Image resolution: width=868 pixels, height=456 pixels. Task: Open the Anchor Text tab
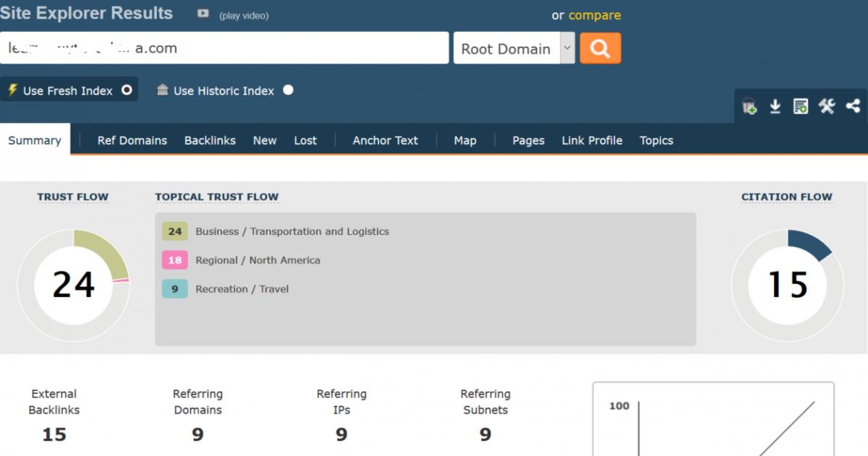pyautogui.click(x=386, y=140)
